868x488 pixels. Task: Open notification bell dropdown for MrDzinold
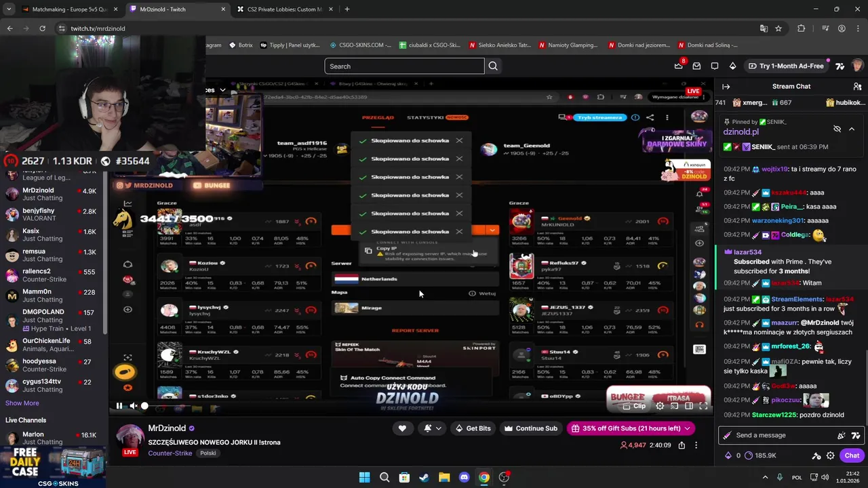pyautogui.click(x=433, y=428)
